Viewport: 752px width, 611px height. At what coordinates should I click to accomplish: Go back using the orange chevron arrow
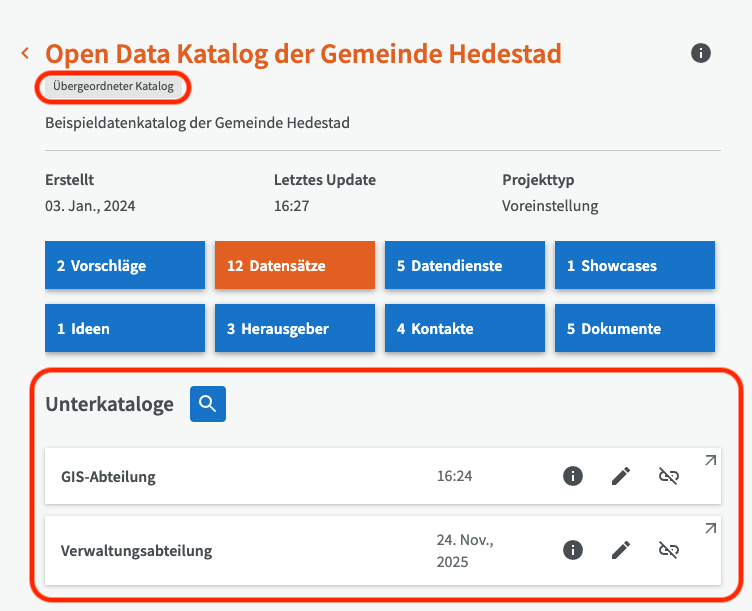[x=25, y=53]
